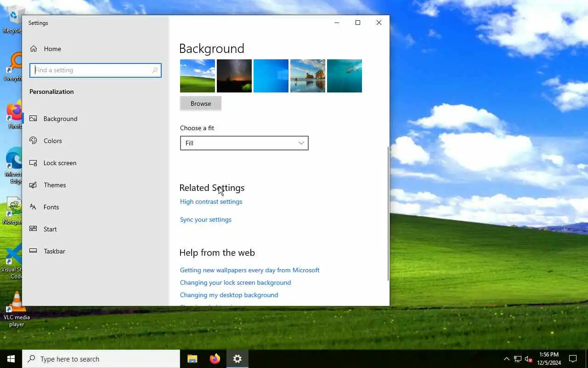Image resolution: width=588 pixels, height=368 pixels.
Task: Choose the underwater swimmer wallpaper thumbnail
Action: (345, 76)
